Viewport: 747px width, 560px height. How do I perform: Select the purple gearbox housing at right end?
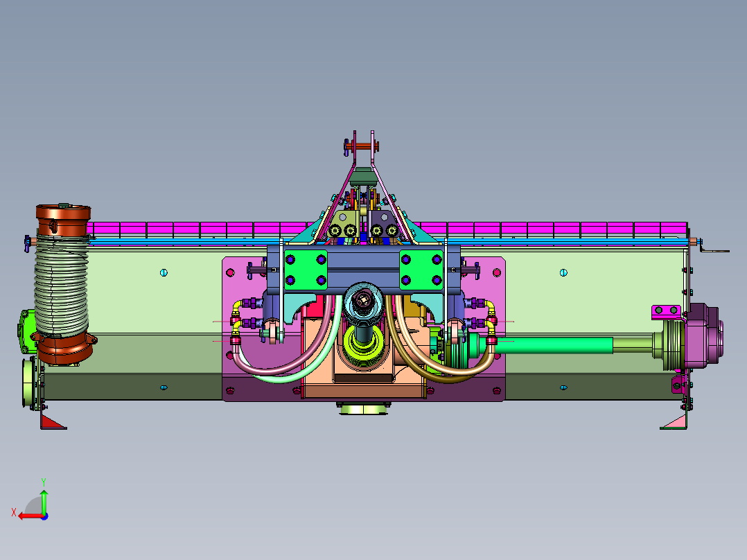coord(703,337)
